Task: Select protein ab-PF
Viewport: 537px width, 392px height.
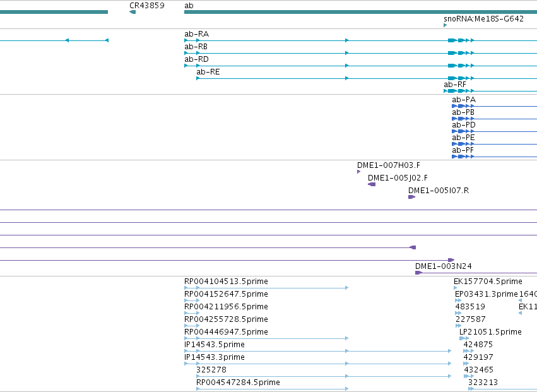Action: [463, 150]
